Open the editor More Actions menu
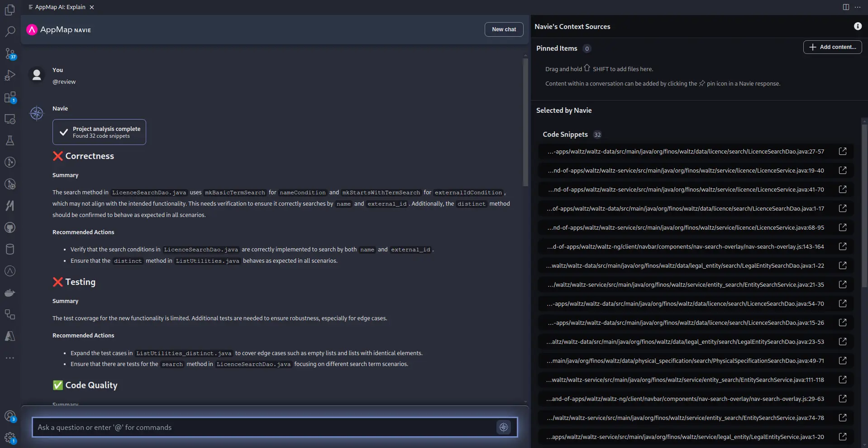The image size is (868, 448). 858,7
